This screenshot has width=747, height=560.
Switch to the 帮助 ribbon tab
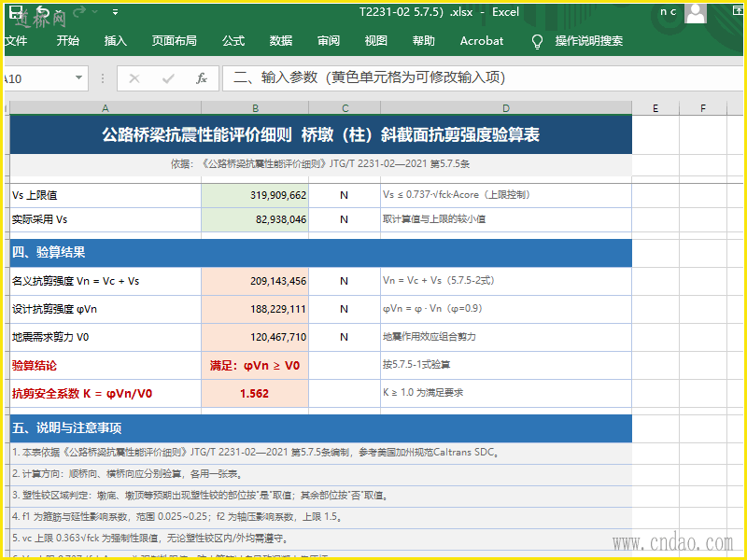point(424,41)
